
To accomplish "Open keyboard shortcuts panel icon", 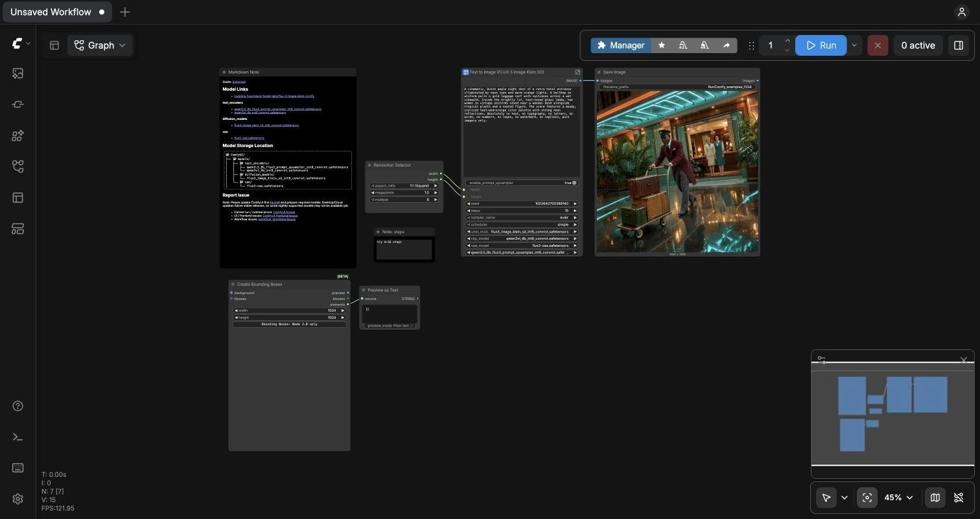I will pos(17,468).
